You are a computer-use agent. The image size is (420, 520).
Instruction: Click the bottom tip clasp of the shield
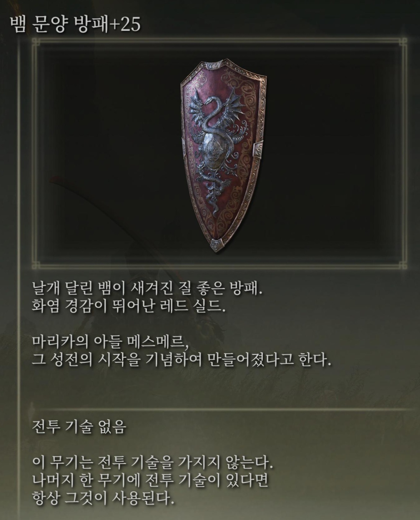217,245
